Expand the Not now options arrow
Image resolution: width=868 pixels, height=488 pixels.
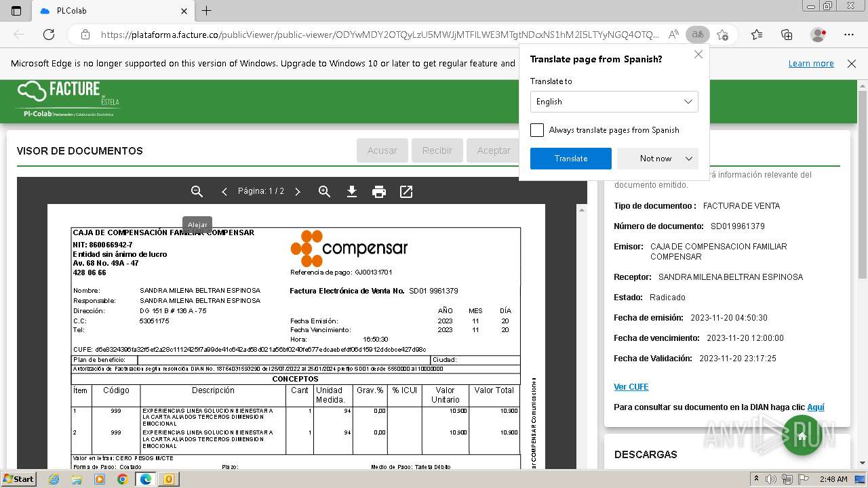coord(689,159)
